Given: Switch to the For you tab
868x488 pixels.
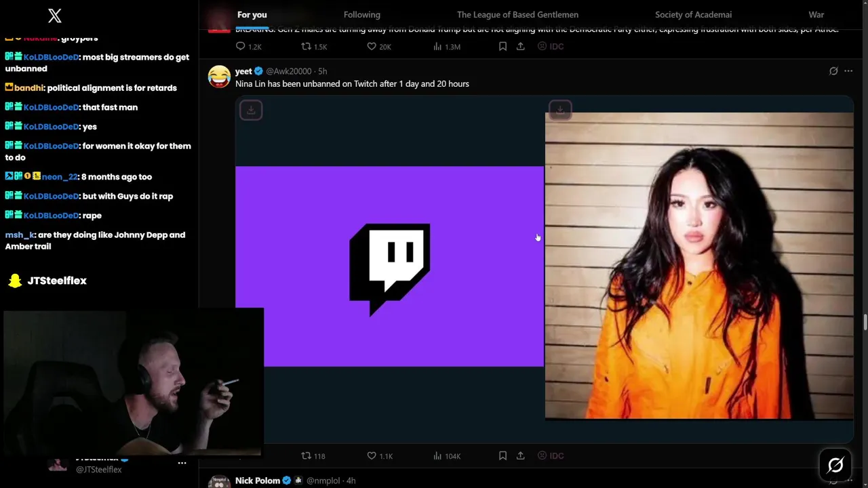Looking at the screenshot, I should [x=252, y=14].
